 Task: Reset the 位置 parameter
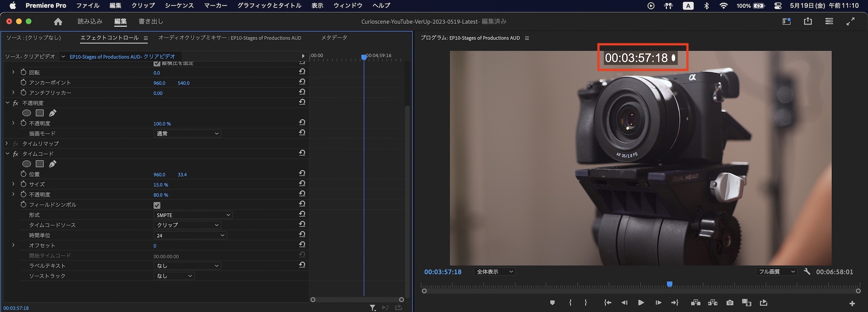point(302,173)
